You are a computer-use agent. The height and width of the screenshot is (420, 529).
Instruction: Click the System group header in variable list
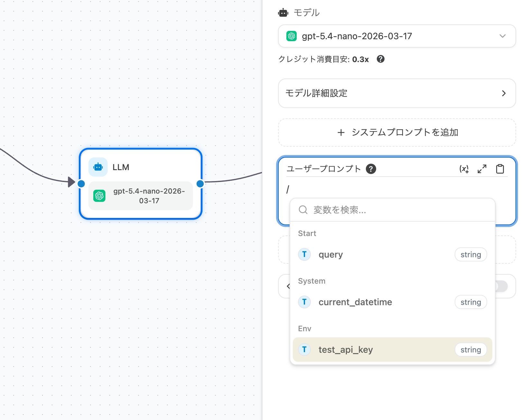pyautogui.click(x=311, y=281)
